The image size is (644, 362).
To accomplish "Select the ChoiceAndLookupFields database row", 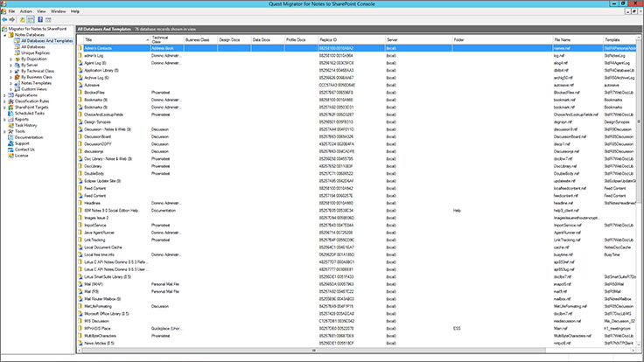I will 356,115.
